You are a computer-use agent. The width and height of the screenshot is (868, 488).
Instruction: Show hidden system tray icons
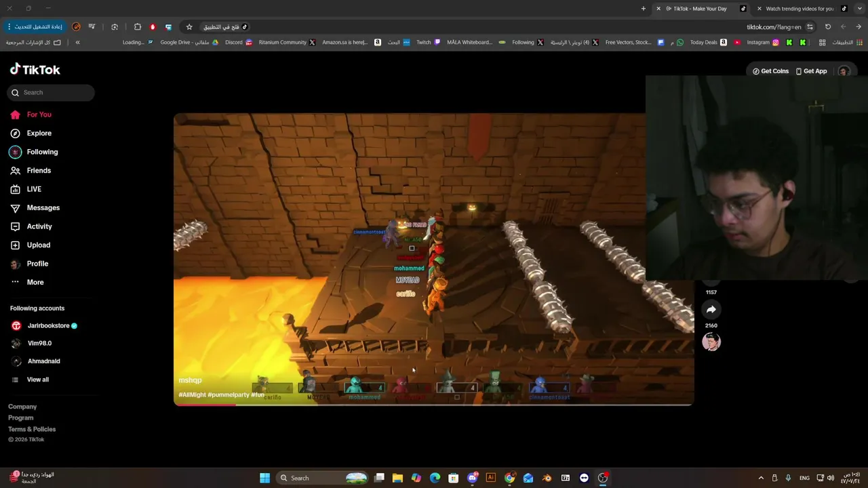pyautogui.click(x=761, y=478)
